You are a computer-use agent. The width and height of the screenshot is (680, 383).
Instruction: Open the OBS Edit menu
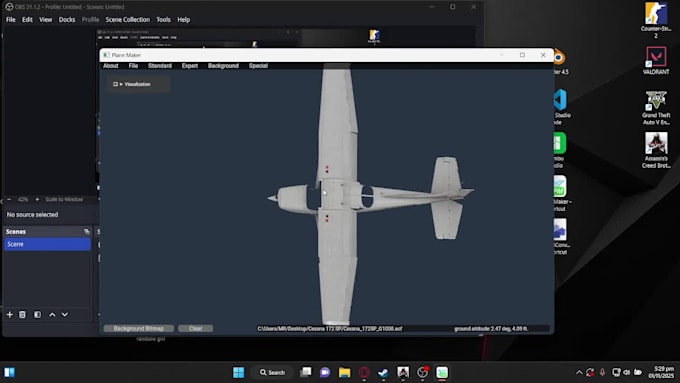coord(27,20)
